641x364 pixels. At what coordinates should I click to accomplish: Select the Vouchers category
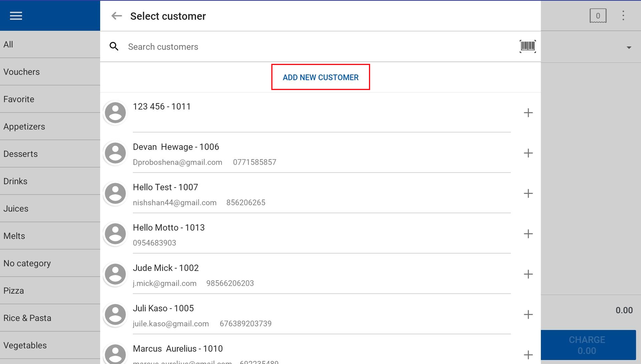22,72
